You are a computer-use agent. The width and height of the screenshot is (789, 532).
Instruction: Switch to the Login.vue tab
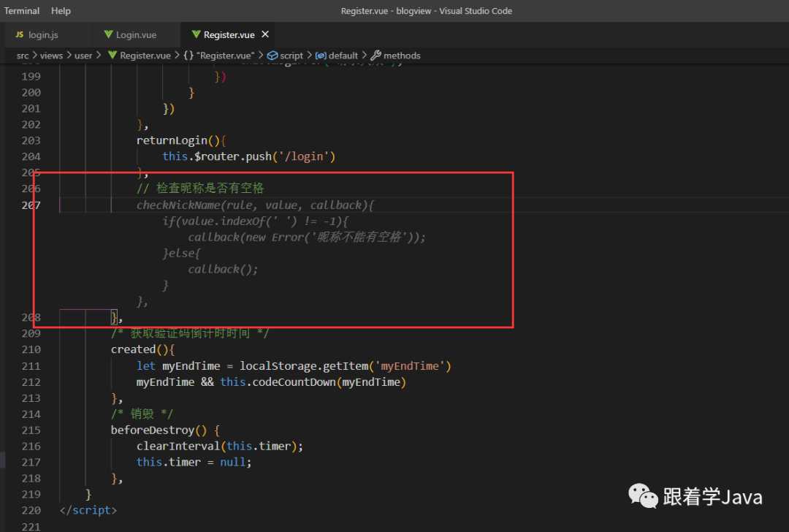click(136, 34)
